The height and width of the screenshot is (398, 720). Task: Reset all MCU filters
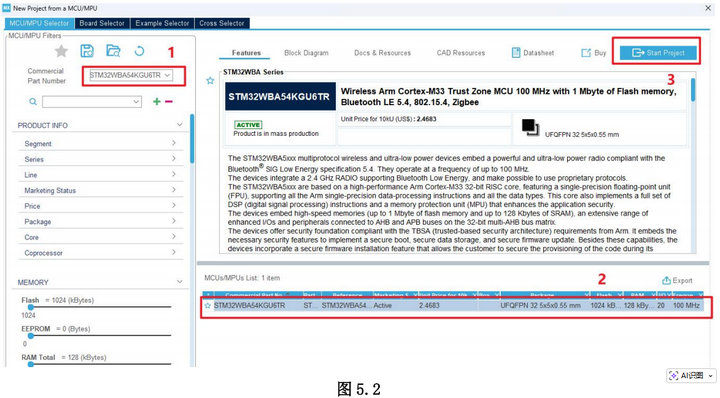click(x=139, y=51)
